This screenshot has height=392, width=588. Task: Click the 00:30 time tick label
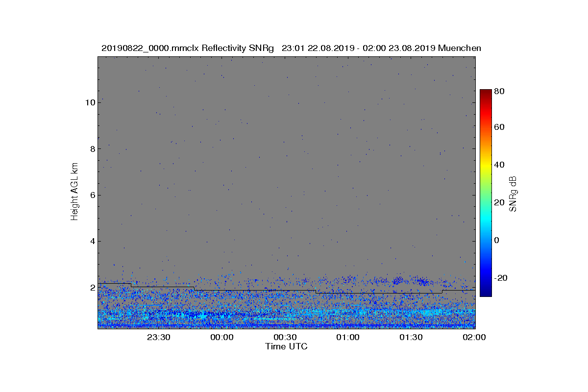[285, 337]
